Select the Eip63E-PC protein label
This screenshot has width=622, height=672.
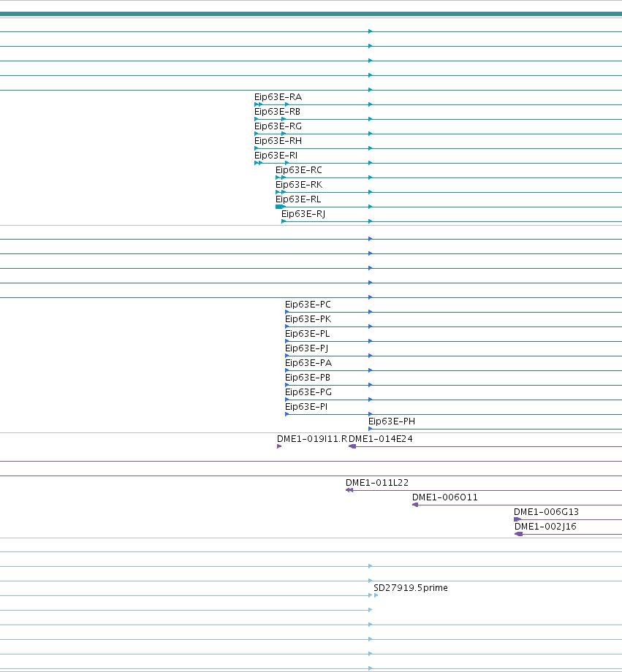coord(308,305)
